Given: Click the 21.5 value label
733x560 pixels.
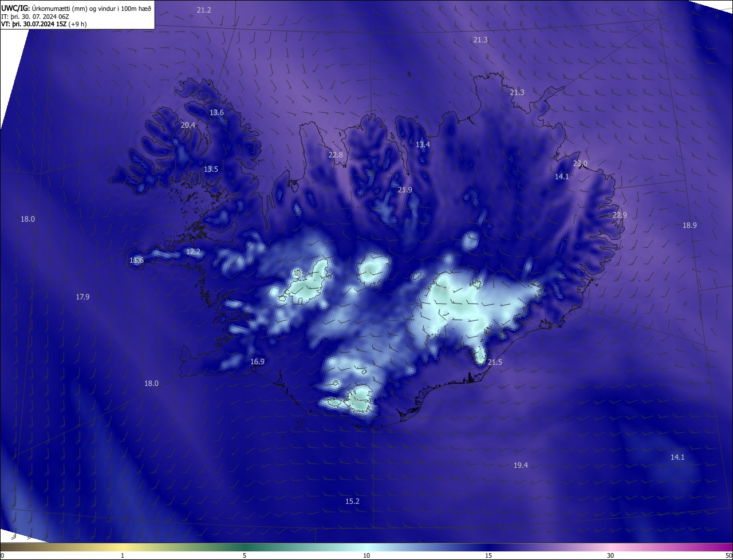Looking at the screenshot, I should click(495, 362).
